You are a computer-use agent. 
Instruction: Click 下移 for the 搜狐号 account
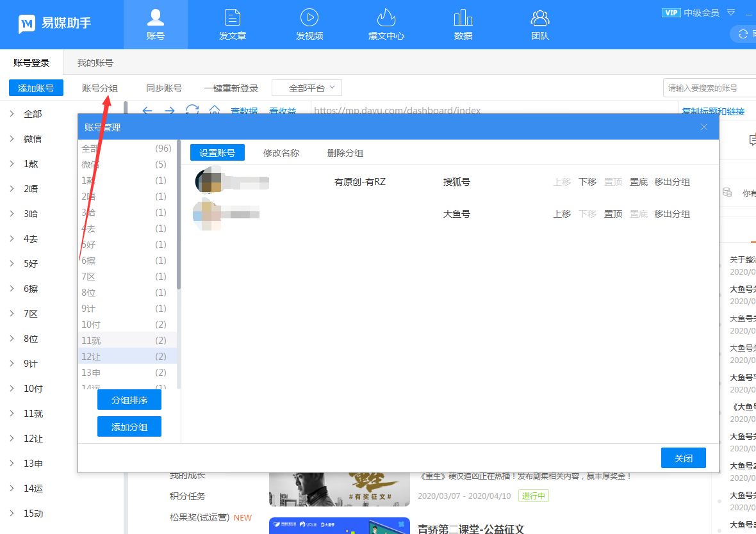click(x=588, y=182)
